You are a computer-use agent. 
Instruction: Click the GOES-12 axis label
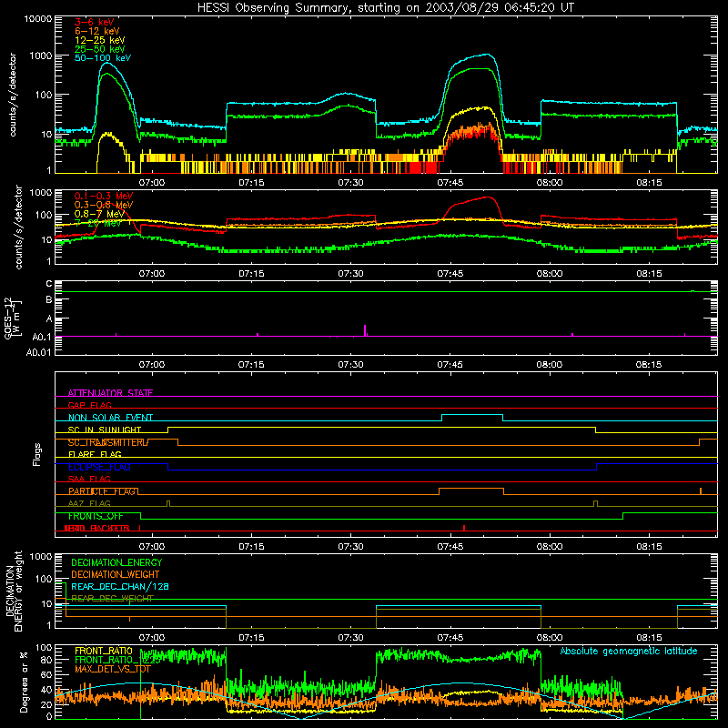[13, 318]
